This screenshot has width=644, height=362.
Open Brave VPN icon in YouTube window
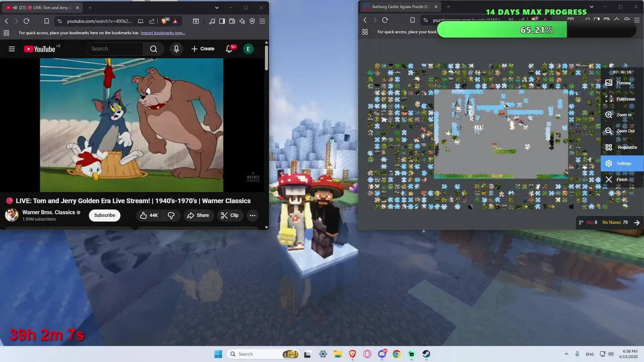(252, 21)
